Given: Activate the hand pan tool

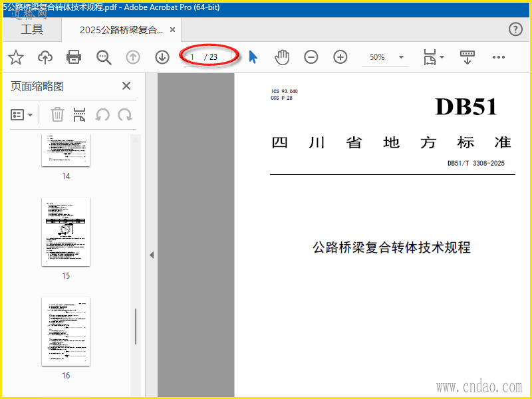Looking at the screenshot, I should (282, 57).
